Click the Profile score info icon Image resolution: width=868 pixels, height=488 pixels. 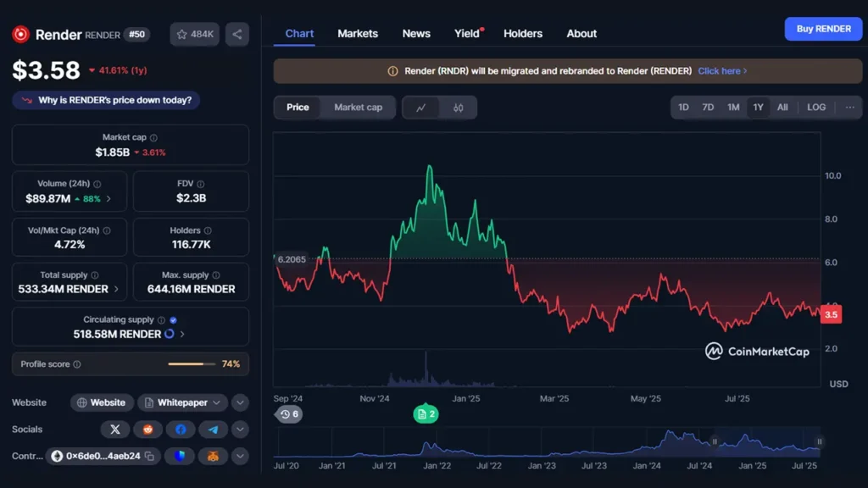pos(77,364)
